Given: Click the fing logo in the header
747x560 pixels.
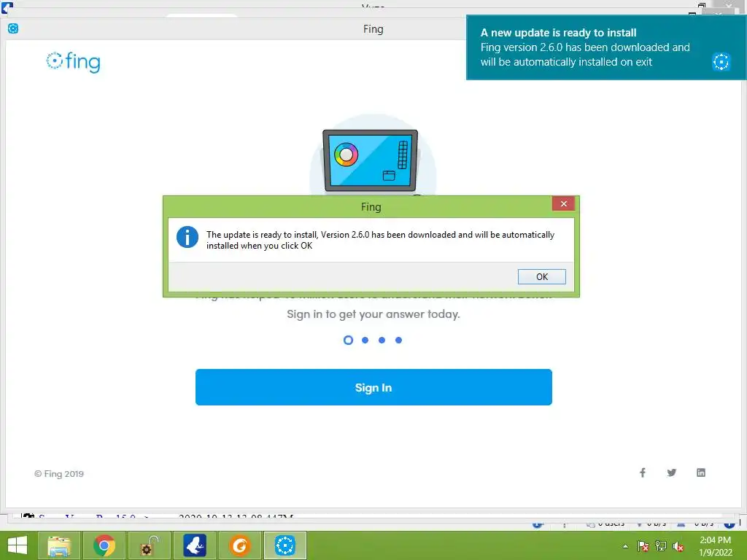Looking at the screenshot, I should point(74,62).
